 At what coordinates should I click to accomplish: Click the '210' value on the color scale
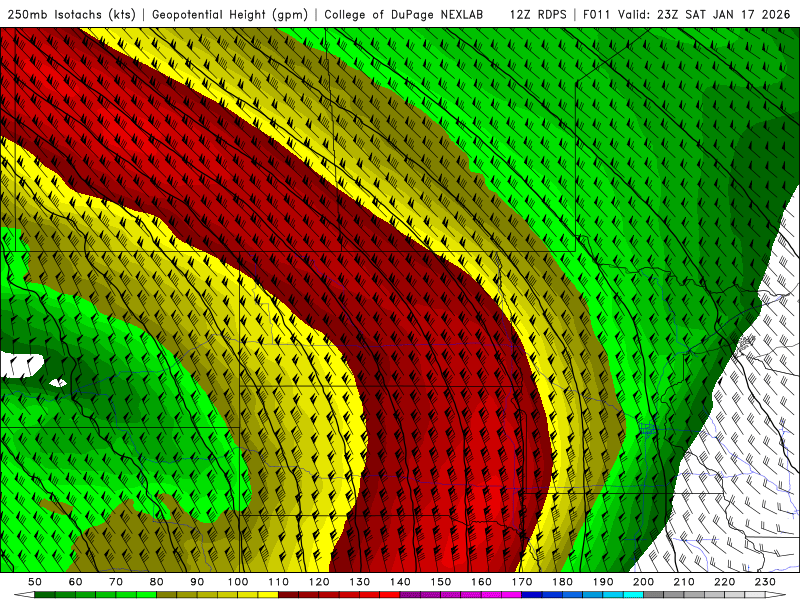coord(684,582)
